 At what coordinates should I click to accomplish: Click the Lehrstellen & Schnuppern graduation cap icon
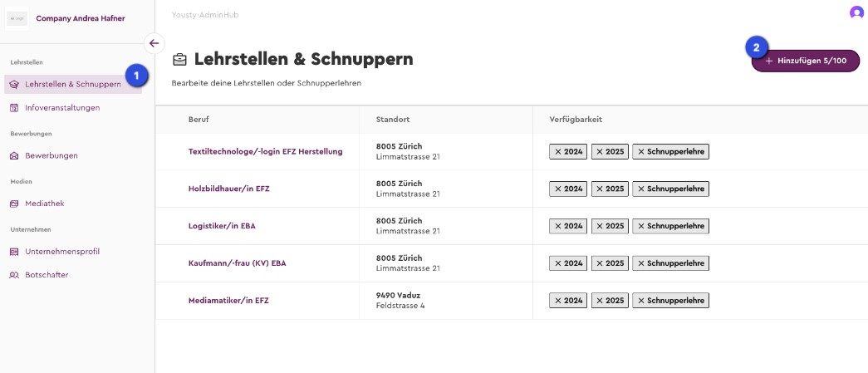[14, 85]
